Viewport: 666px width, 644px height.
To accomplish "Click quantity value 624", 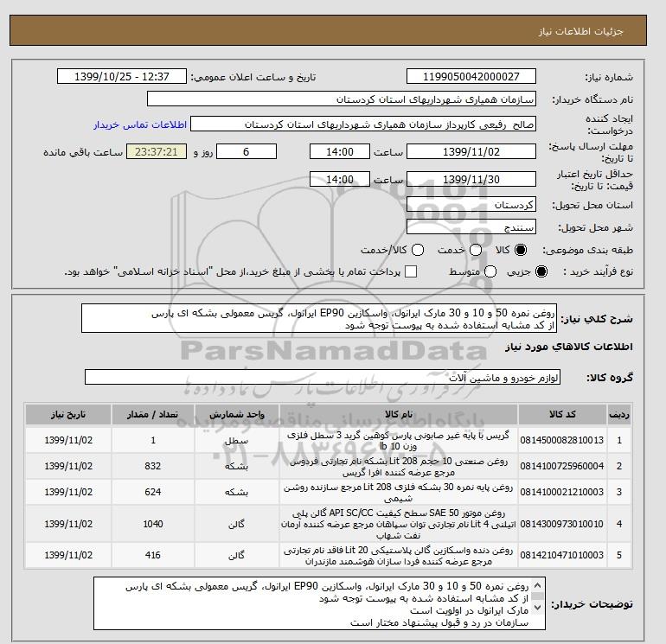I will [153, 492].
